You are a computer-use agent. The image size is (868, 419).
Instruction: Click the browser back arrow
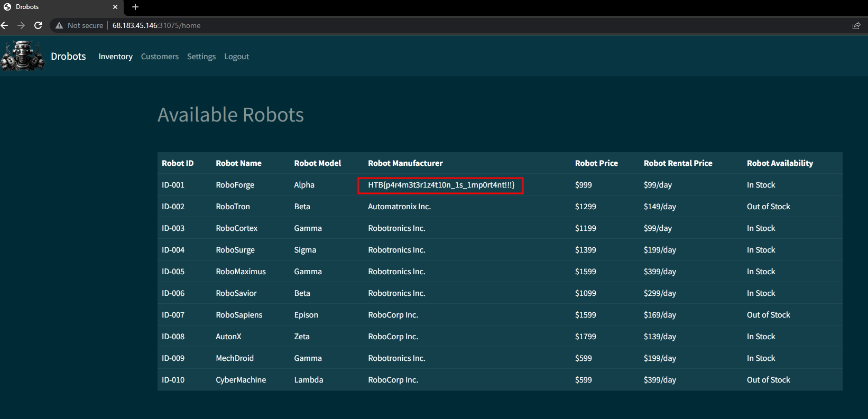click(5, 25)
